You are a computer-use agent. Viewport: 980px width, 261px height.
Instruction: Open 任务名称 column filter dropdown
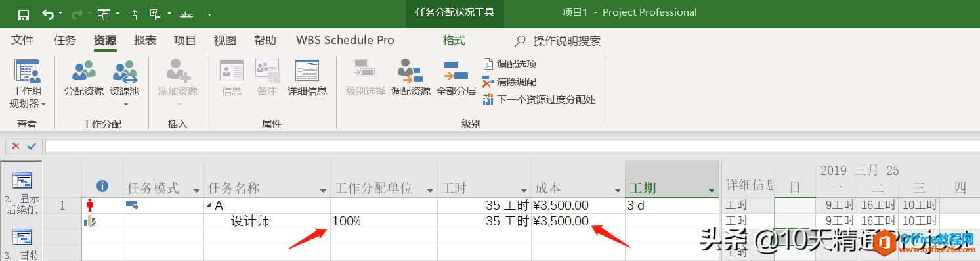click(x=322, y=191)
